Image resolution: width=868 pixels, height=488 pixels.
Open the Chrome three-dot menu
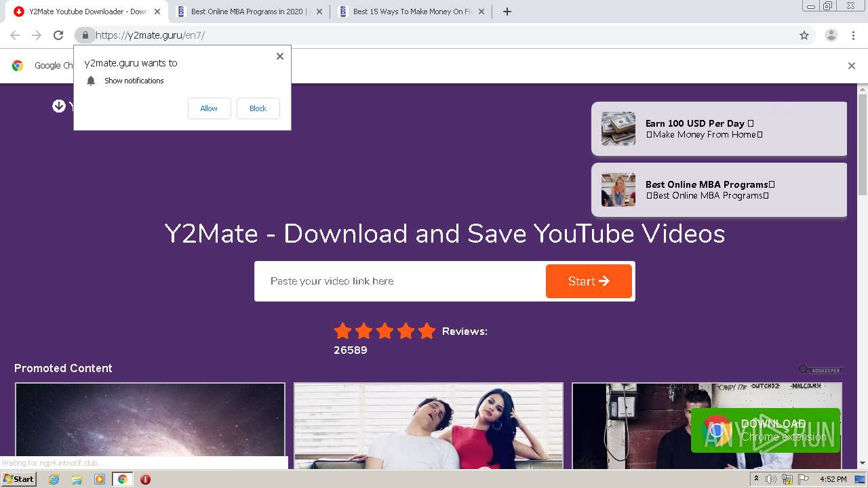[x=853, y=35]
